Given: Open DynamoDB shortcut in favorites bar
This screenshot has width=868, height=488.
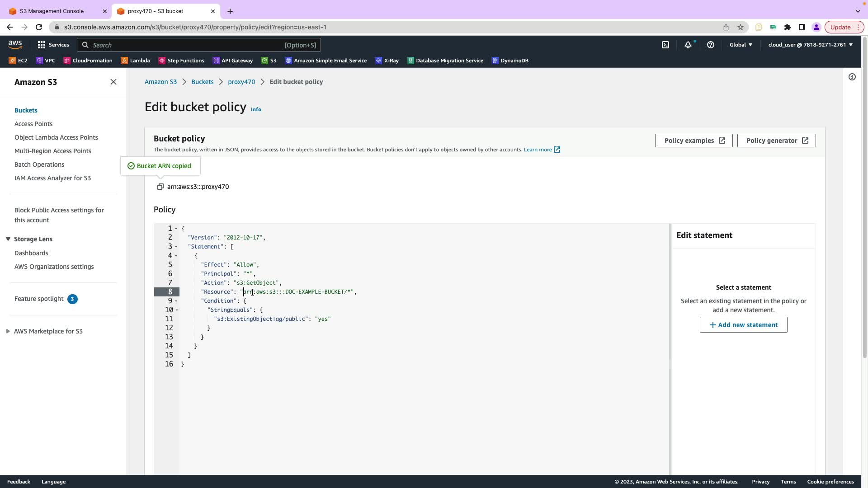Looking at the screenshot, I should click(510, 61).
